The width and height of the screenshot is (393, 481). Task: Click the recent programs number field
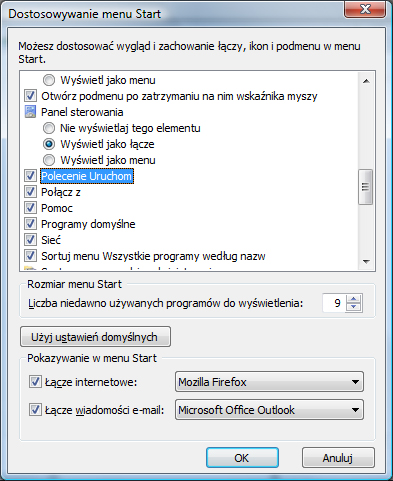pos(334,303)
